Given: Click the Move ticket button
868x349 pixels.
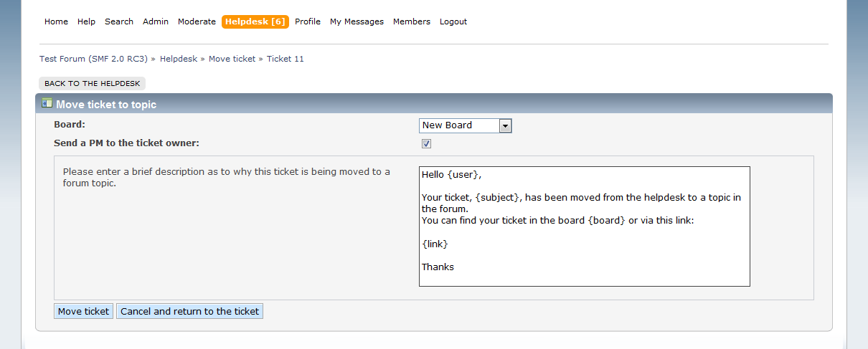Looking at the screenshot, I should pos(83,311).
